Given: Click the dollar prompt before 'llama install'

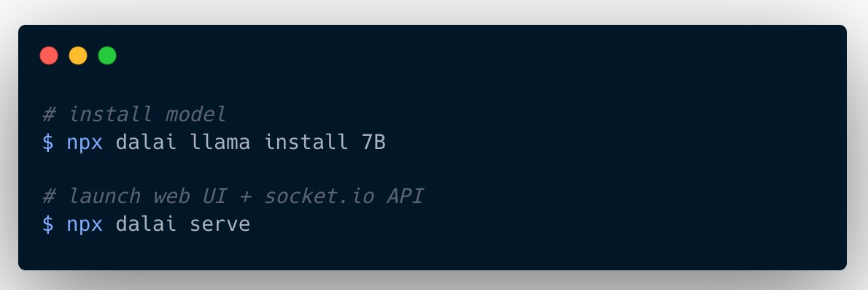Looking at the screenshot, I should 48,142.
